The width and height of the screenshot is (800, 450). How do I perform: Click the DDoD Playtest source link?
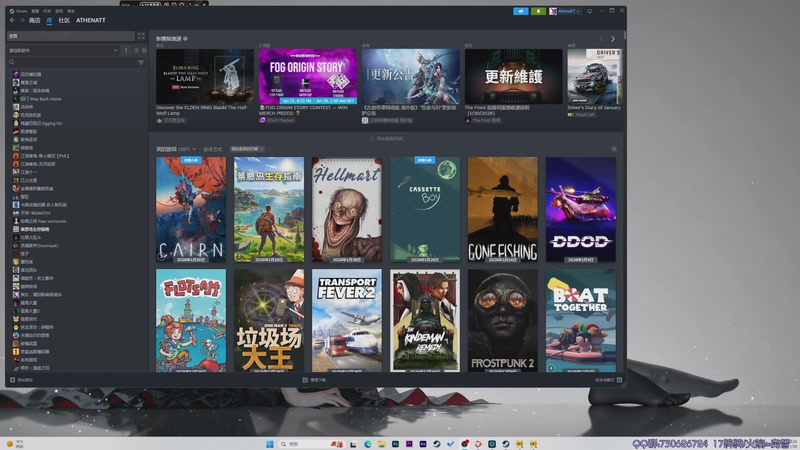tap(277, 120)
